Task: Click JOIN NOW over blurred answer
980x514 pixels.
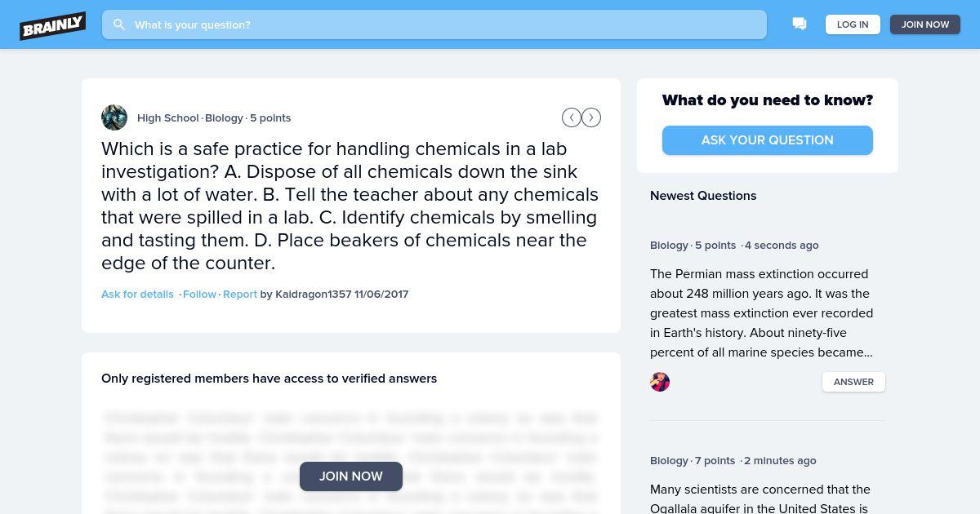Action: click(351, 476)
